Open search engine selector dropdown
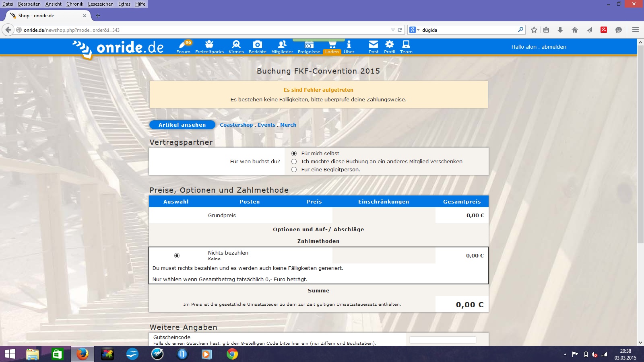Screen dimensions: 644x362 (x=414, y=30)
